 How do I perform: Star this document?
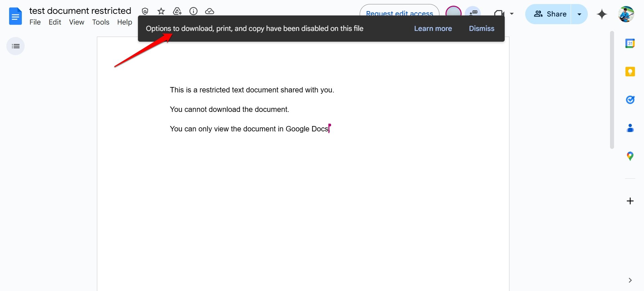(x=161, y=11)
